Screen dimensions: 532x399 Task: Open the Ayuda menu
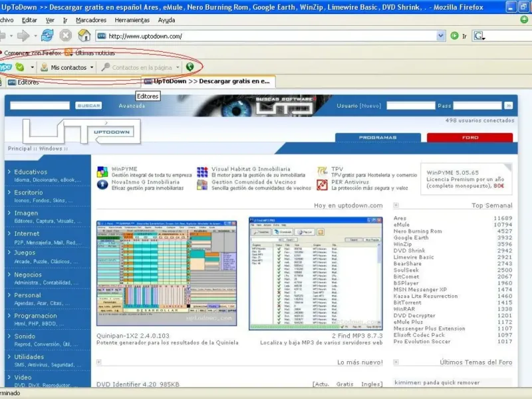[167, 20]
